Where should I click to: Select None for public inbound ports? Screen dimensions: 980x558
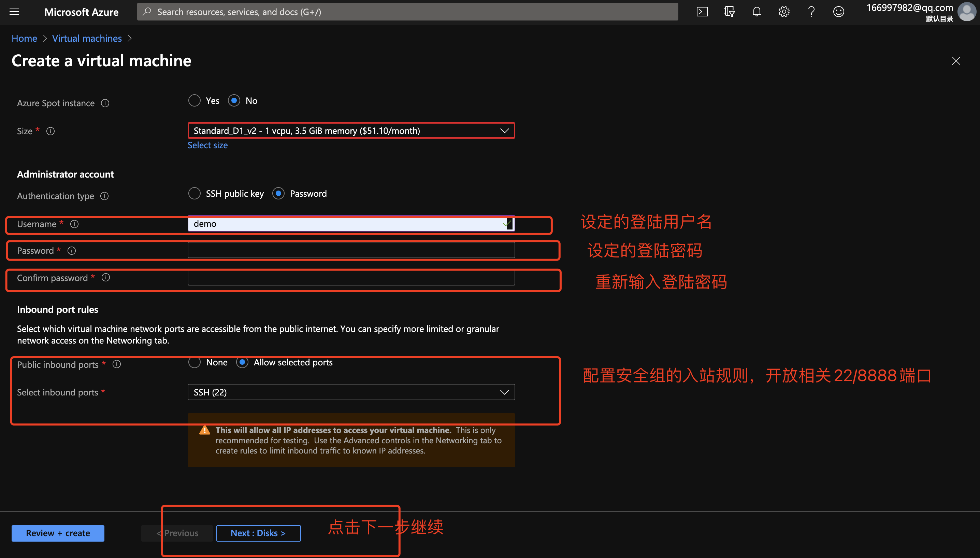click(x=194, y=362)
